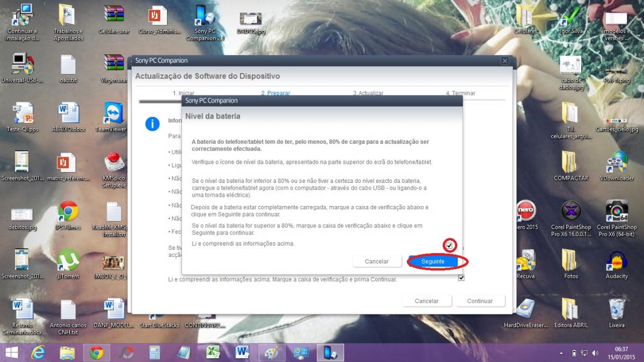Switch to Google Chrome on the taskbar
Screen dimensions: 644x362
(97, 352)
